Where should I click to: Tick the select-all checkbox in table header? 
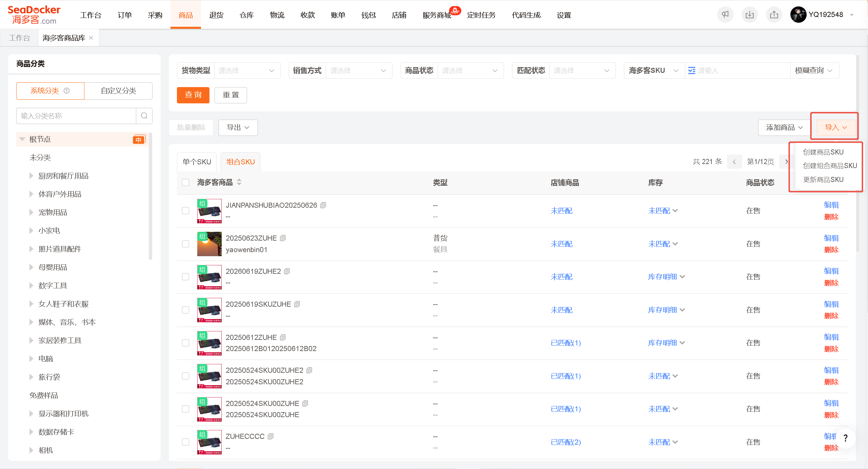tap(185, 183)
